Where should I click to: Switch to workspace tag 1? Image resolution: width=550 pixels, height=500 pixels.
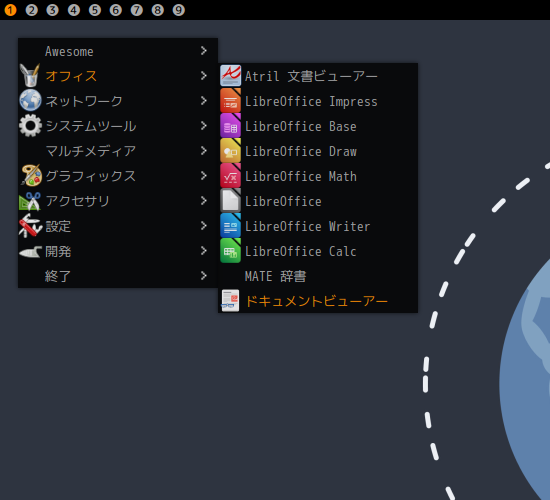point(11,10)
